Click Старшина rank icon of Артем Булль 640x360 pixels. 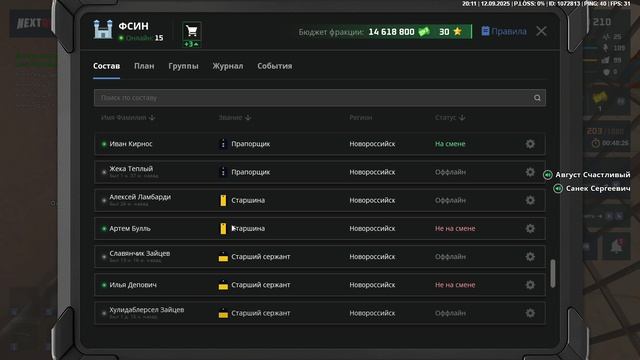[x=223, y=228]
